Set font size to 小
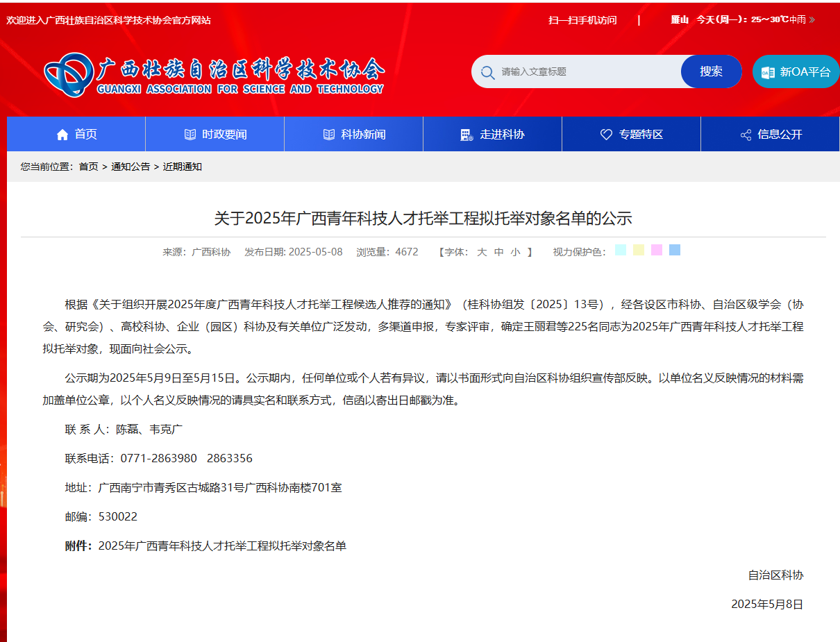 (x=516, y=252)
